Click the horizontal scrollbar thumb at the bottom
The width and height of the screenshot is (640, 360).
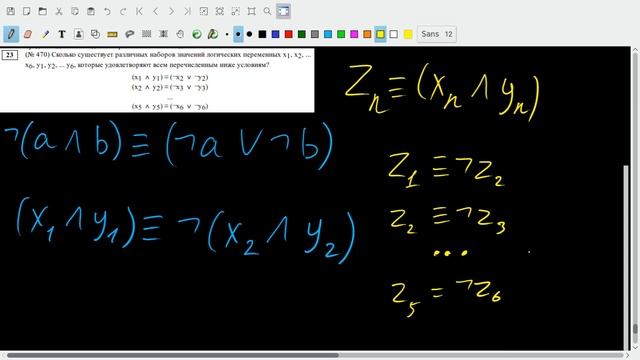click(173, 355)
